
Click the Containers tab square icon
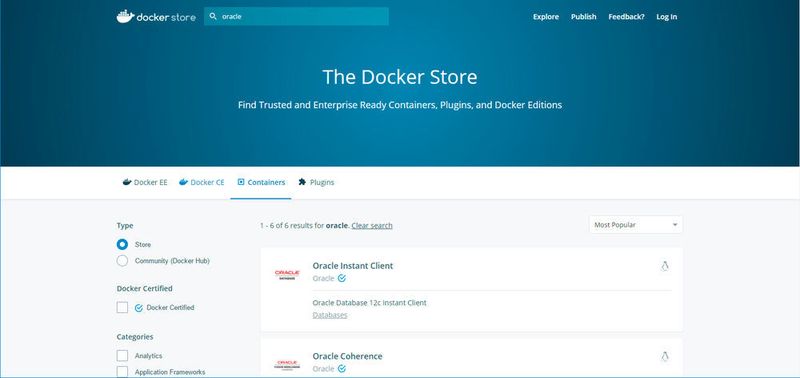241,182
